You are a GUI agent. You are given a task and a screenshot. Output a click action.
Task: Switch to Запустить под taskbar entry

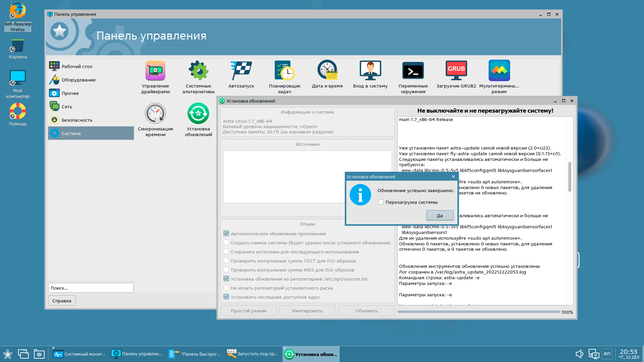[x=252, y=354]
